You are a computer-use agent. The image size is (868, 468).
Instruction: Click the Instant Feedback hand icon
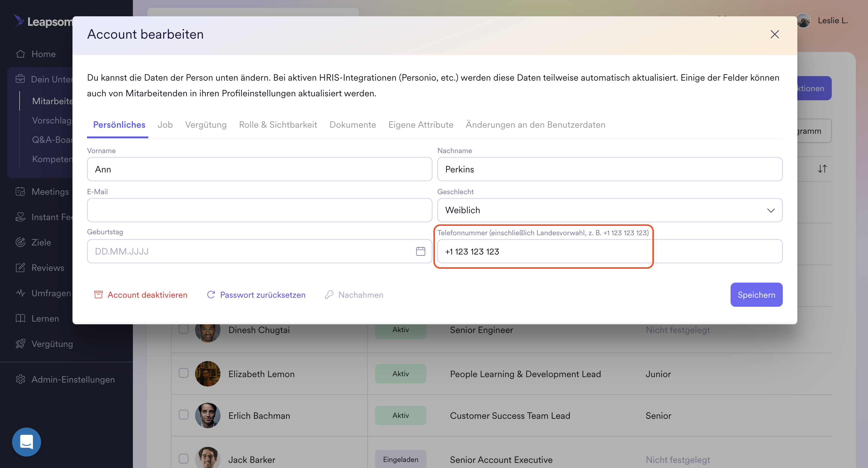(x=21, y=217)
